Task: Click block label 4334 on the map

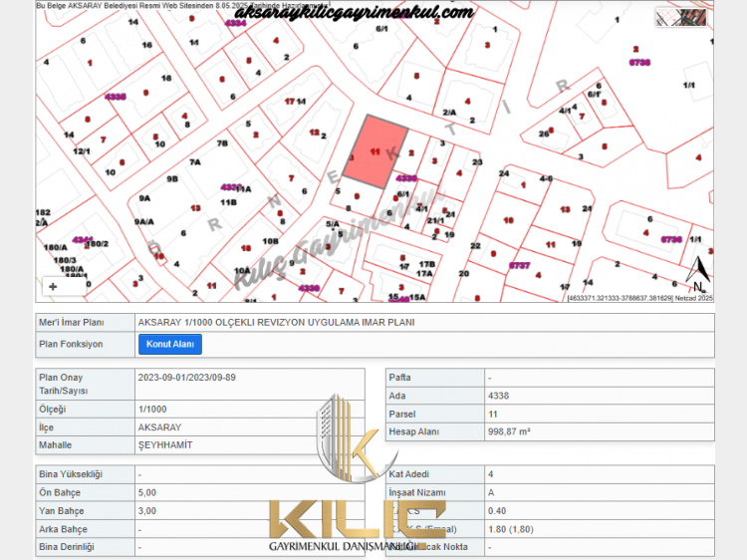Action: (236, 22)
